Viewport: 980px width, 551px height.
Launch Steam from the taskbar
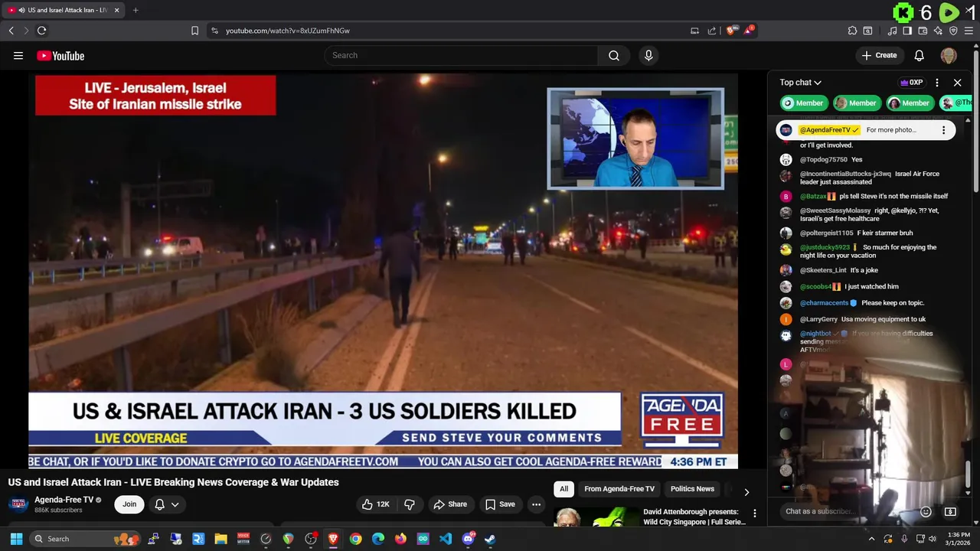[x=490, y=539]
